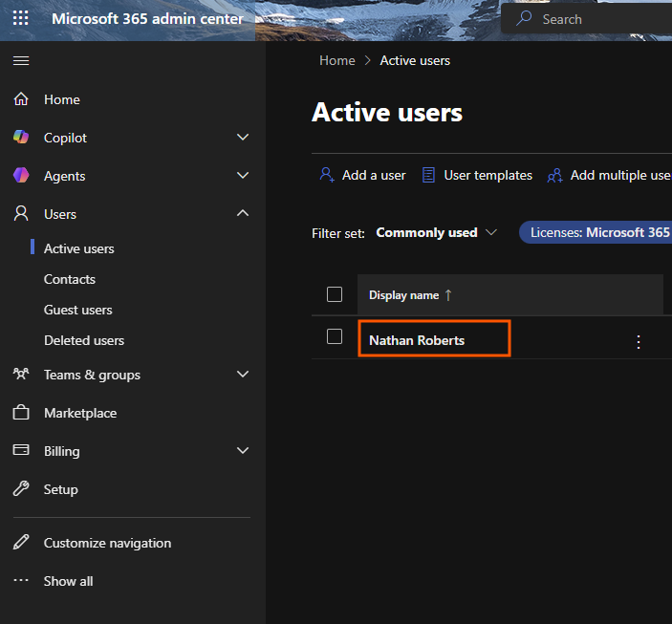
Task: Click the Teams & groups icon
Action: (x=21, y=375)
